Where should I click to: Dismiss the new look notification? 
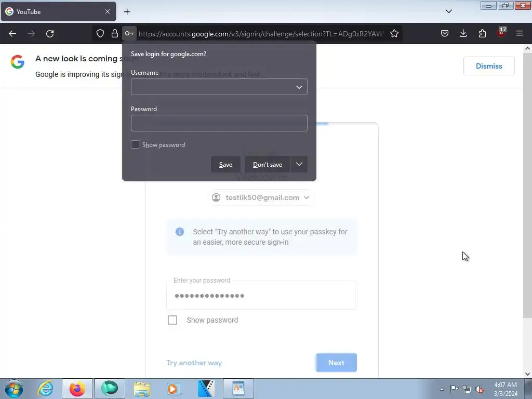tap(489, 66)
